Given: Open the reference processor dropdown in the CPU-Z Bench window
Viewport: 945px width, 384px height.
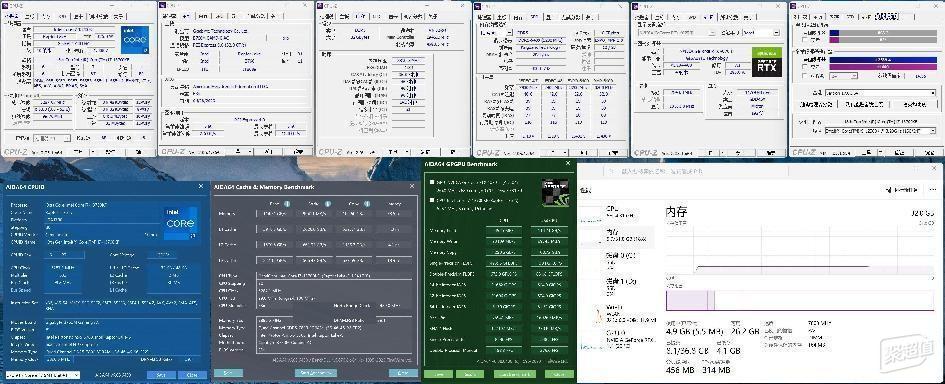Looking at the screenshot, I should (x=880, y=130).
